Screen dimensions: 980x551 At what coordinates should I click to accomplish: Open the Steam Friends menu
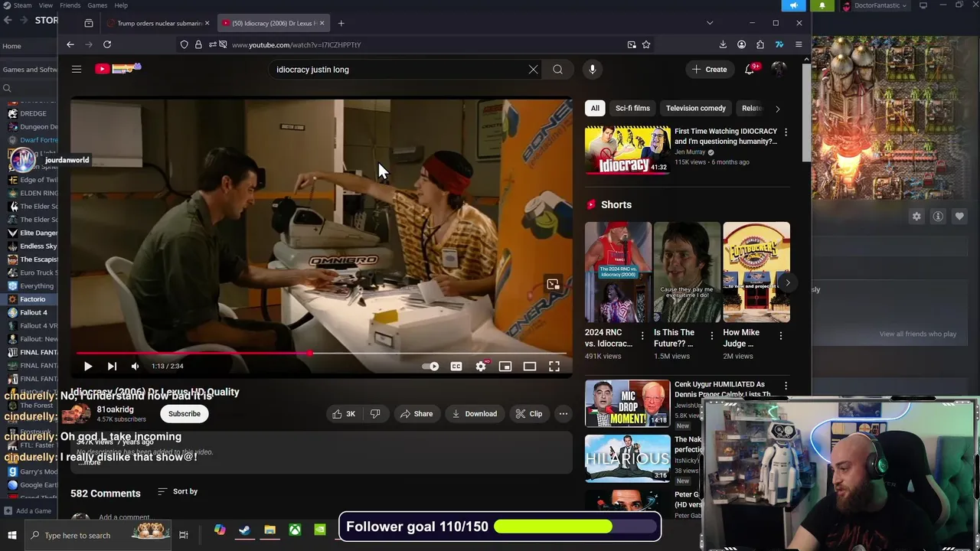click(x=70, y=5)
